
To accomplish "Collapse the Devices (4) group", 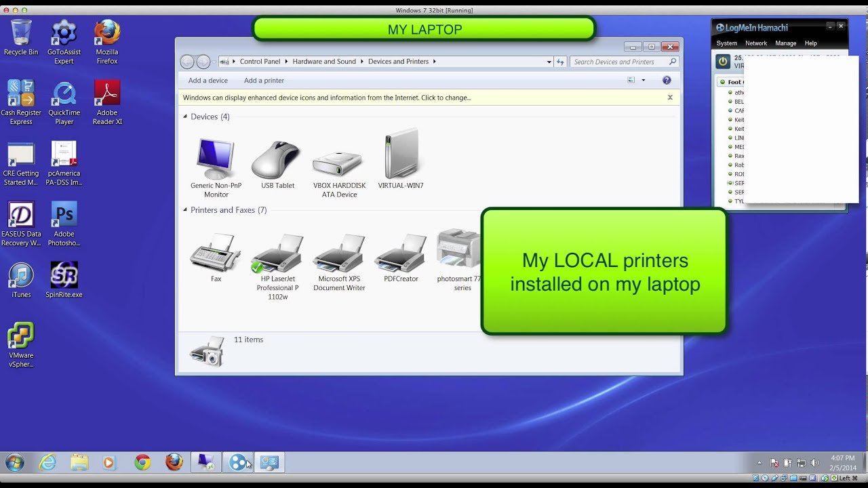I will [x=185, y=117].
